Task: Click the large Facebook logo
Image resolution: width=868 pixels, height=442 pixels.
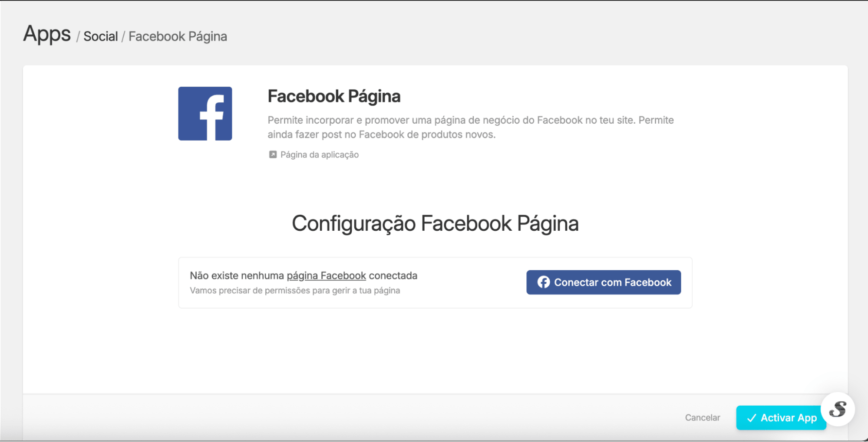Action: [205, 114]
